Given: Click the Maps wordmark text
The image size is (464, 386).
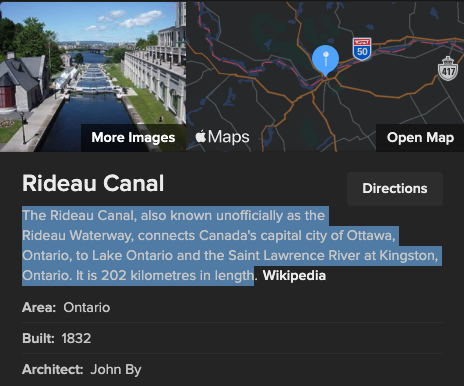Looking at the screenshot, I should (x=229, y=137).
